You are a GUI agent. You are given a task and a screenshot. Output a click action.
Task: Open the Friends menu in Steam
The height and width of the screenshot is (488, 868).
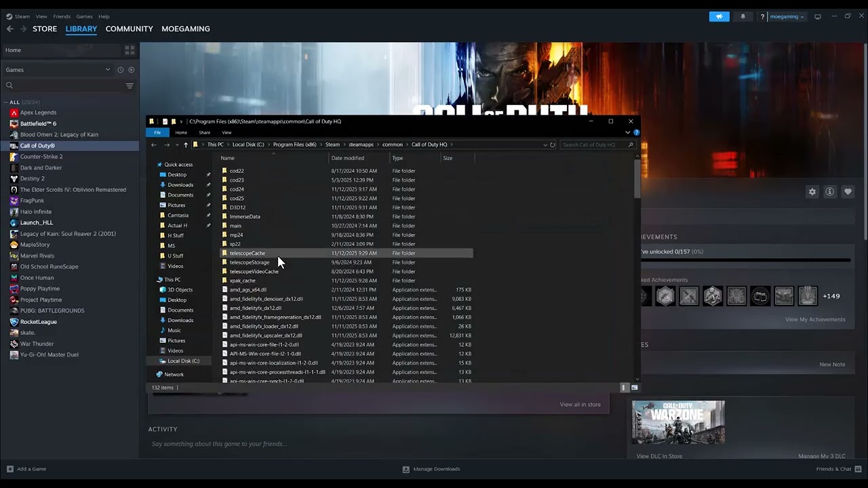[62, 16]
